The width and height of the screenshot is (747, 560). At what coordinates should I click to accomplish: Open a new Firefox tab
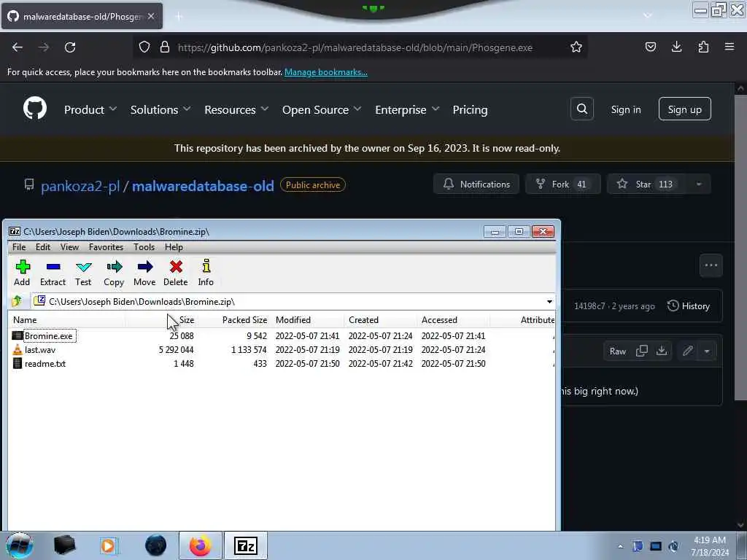coord(179,16)
